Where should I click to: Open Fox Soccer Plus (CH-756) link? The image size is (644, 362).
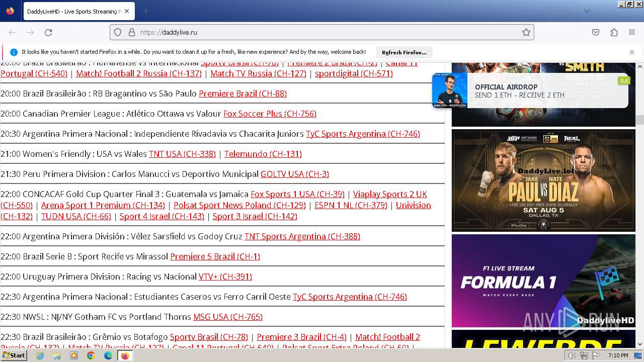270,114
